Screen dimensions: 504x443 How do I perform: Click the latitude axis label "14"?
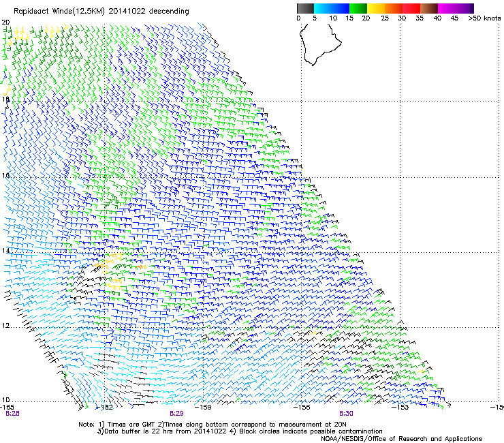pyautogui.click(x=5, y=250)
